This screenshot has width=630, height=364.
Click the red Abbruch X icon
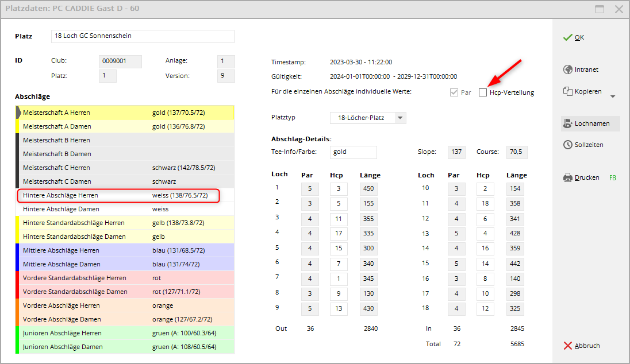567,346
